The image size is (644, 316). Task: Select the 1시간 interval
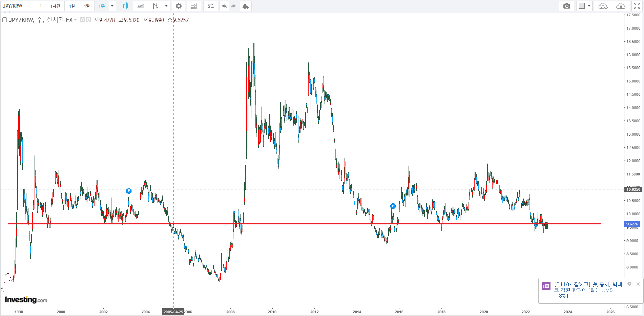point(55,6)
